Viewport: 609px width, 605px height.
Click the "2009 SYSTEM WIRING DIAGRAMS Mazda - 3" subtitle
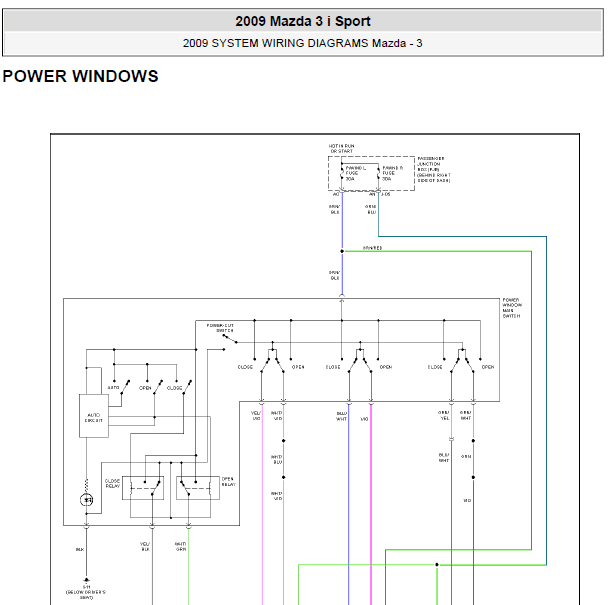(302, 43)
